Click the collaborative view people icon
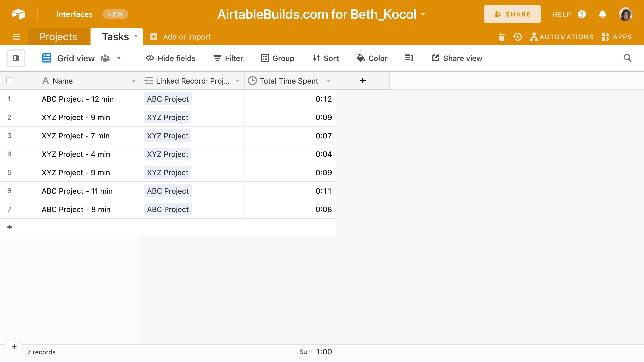 pyautogui.click(x=105, y=58)
